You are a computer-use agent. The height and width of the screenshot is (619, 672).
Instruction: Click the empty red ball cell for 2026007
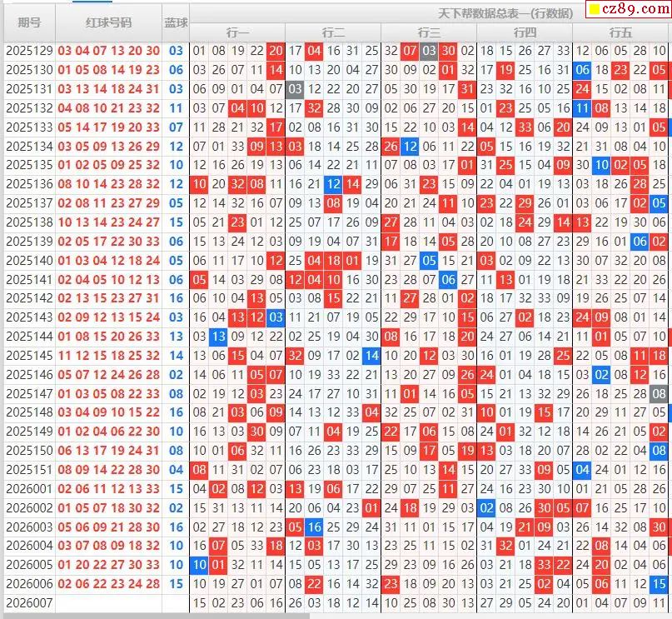click(108, 602)
